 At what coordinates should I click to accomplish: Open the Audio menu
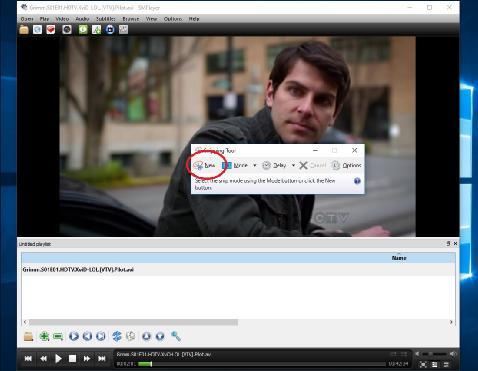coord(82,19)
